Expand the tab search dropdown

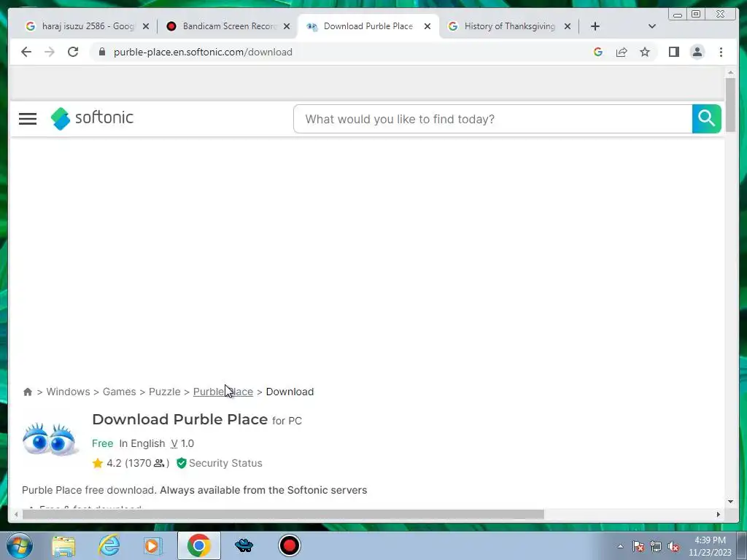point(652,26)
